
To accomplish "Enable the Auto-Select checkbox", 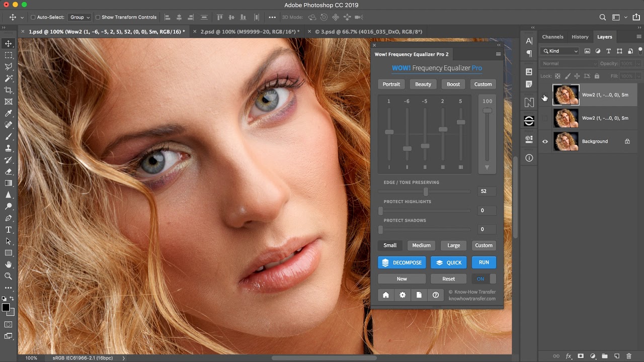I will (x=33, y=17).
